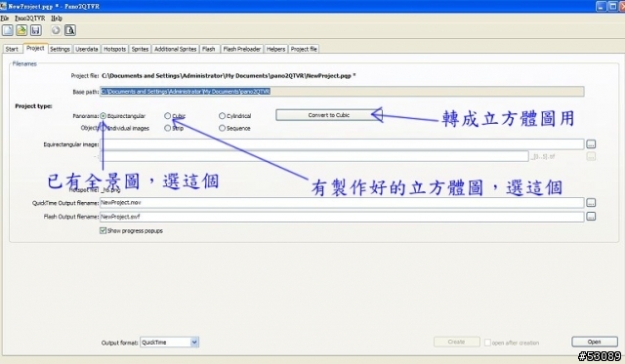Select the Individual images object option
Screen dimensions: 625x364
(x=104, y=128)
